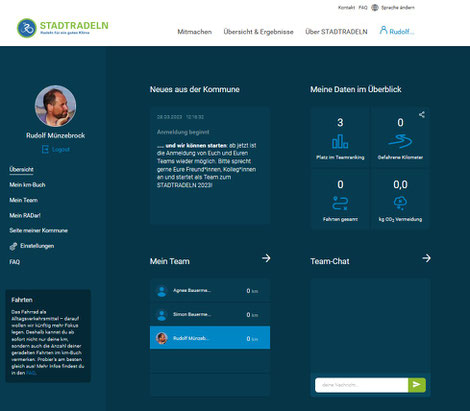Click the Fahrten gesamt label

tap(340, 219)
